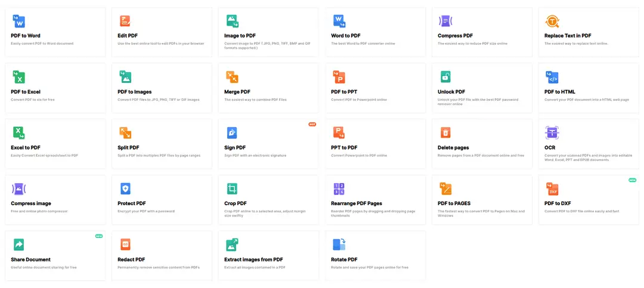
Task: Click the Excel to PDF icon
Action: (19, 133)
